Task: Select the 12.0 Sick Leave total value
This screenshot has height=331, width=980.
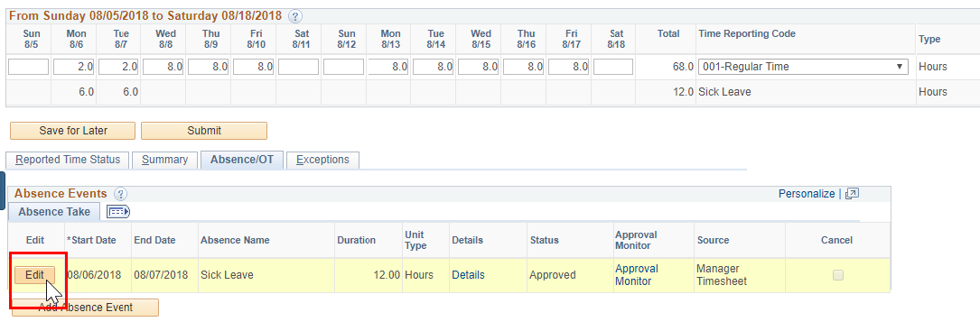Action: [683, 92]
